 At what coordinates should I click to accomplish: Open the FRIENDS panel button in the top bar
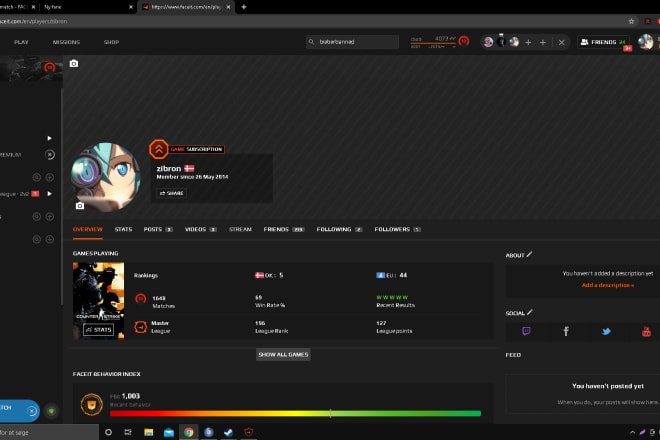pyautogui.click(x=603, y=42)
